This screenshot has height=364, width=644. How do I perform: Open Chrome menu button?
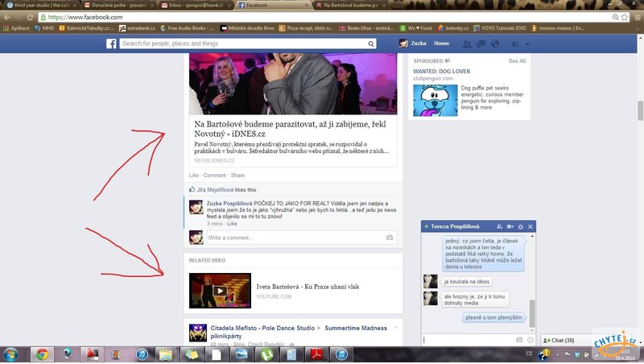(x=638, y=17)
